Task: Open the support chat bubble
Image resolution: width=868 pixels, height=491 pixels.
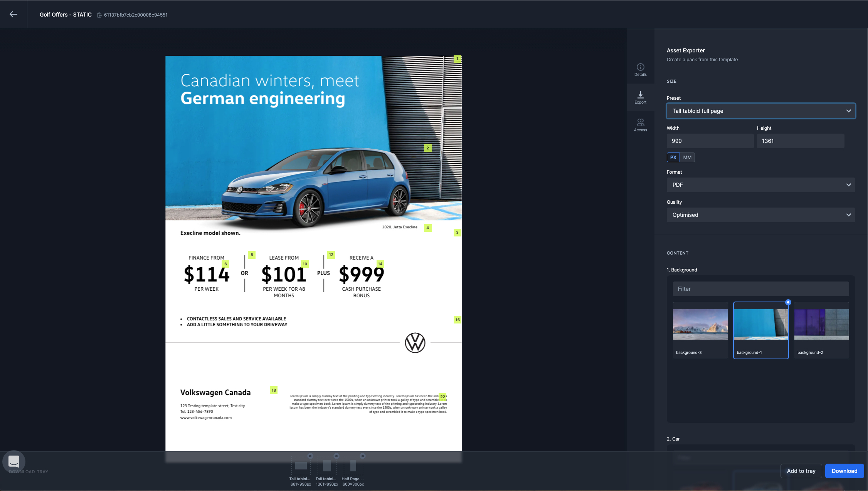Action: (x=14, y=461)
